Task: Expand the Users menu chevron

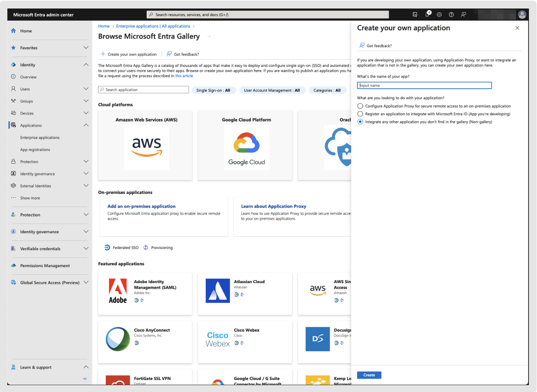Action: click(x=86, y=89)
